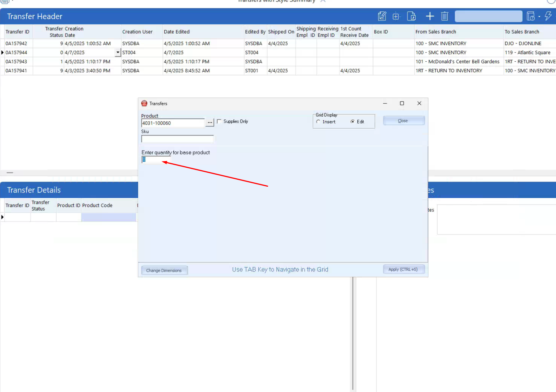Select the Edit grid display option
The image size is (556, 392).
tap(352, 122)
